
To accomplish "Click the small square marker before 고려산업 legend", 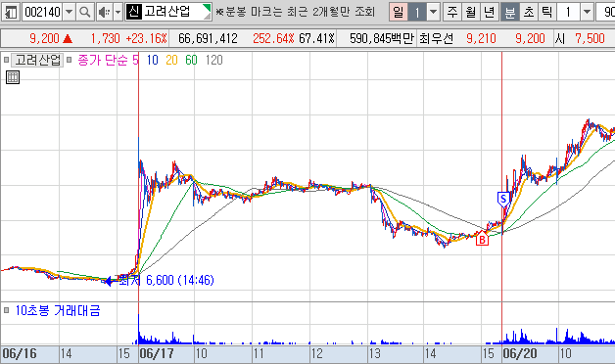I will (x=6, y=60).
